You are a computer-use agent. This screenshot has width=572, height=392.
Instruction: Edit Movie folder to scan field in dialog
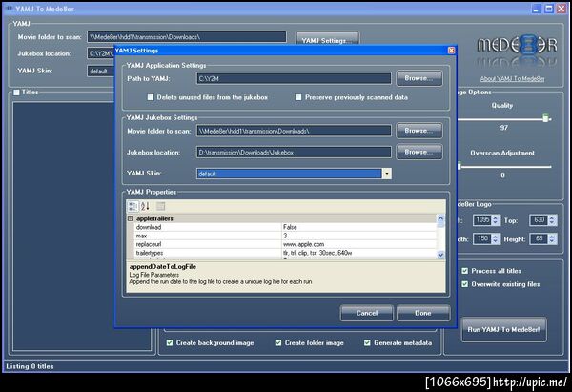(294, 131)
